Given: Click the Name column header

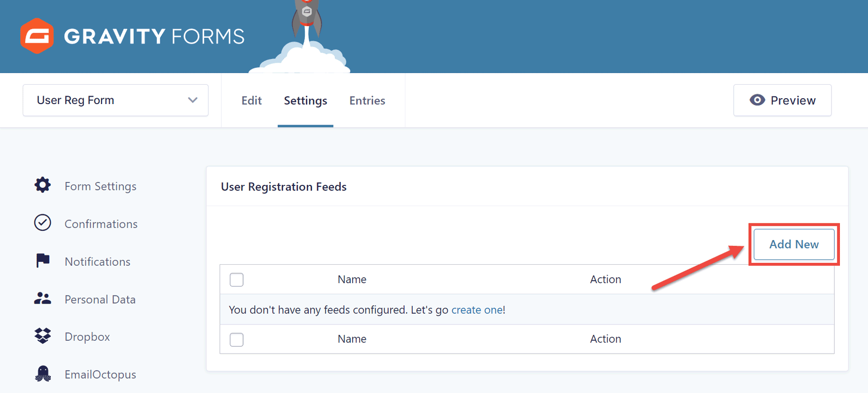Looking at the screenshot, I should [x=352, y=279].
